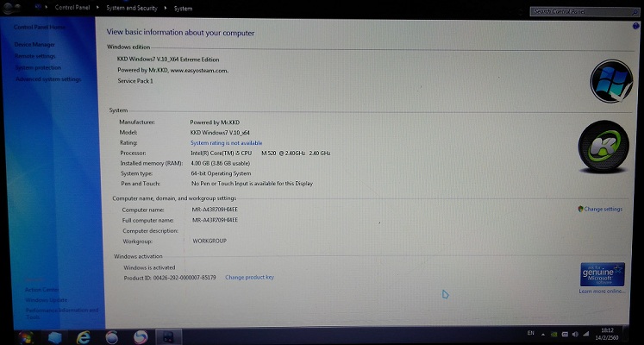Image resolution: width=644 pixels, height=345 pixels.
Task: Open Control Panel Home link
Action: click(x=40, y=27)
